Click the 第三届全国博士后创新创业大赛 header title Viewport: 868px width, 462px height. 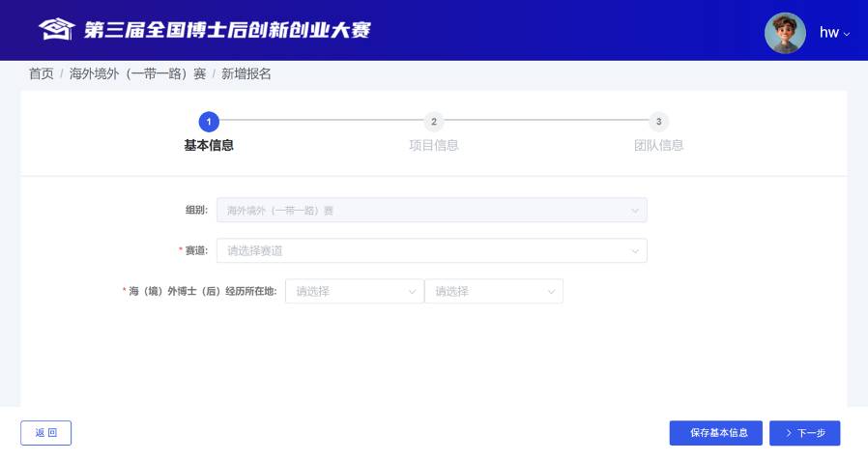click(x=227, y=30)
